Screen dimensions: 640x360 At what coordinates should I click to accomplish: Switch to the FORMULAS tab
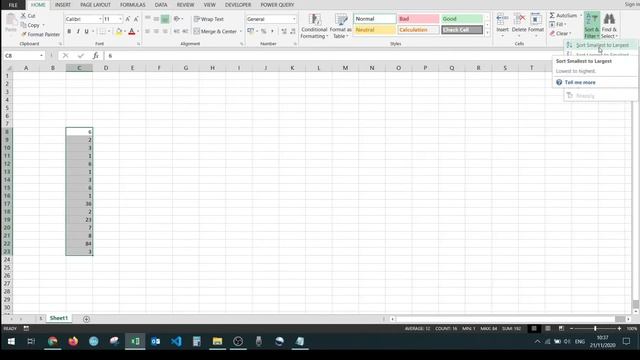132,5
